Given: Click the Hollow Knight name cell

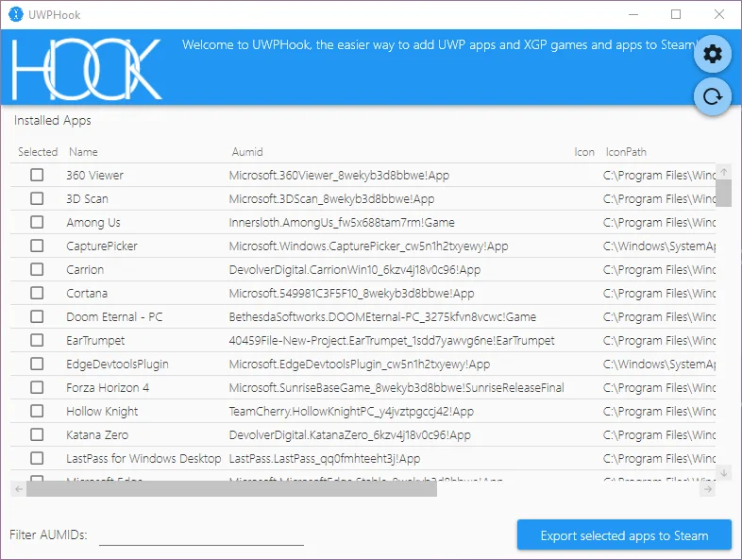Looking at the screenshot, I should pyautogui.click(x=102, y=412).
